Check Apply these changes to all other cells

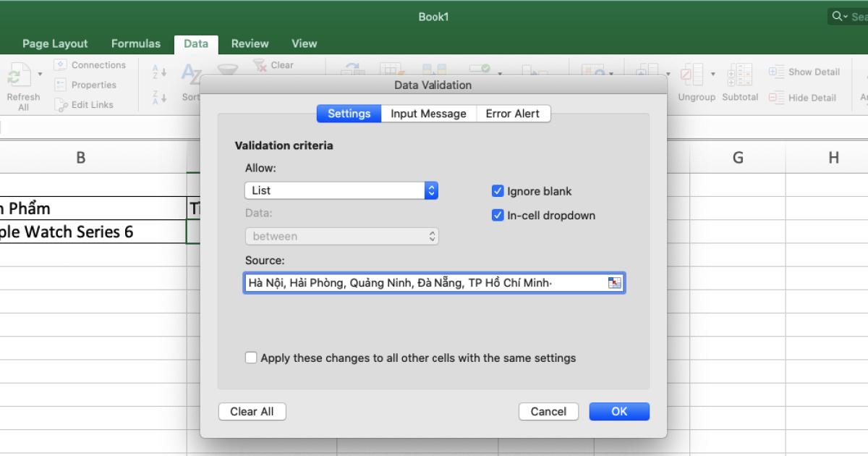251,357
